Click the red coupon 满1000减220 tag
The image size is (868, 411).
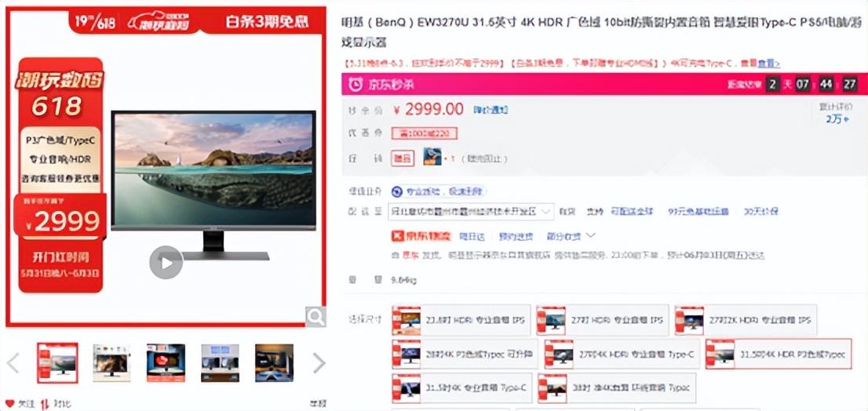click(x=424, y=133)
